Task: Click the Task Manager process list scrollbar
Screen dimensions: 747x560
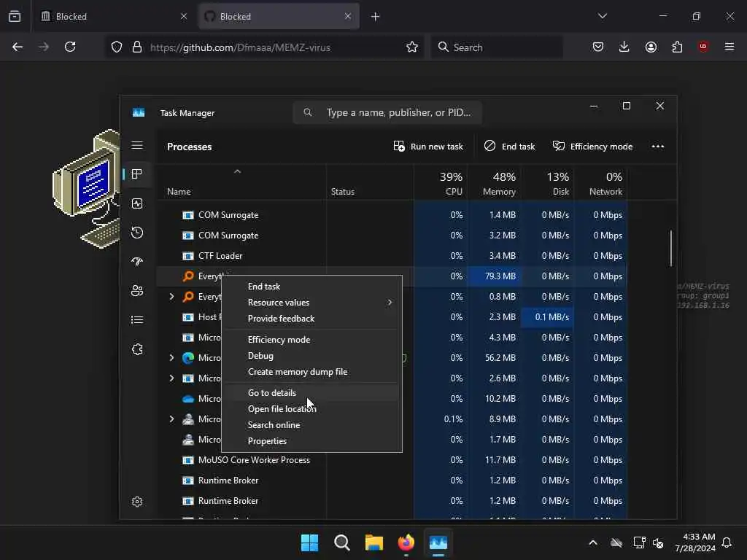Action: point(671,249)
